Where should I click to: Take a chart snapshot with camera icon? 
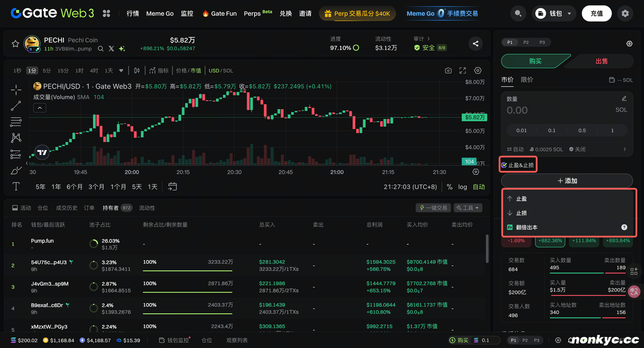click(448, 71)
